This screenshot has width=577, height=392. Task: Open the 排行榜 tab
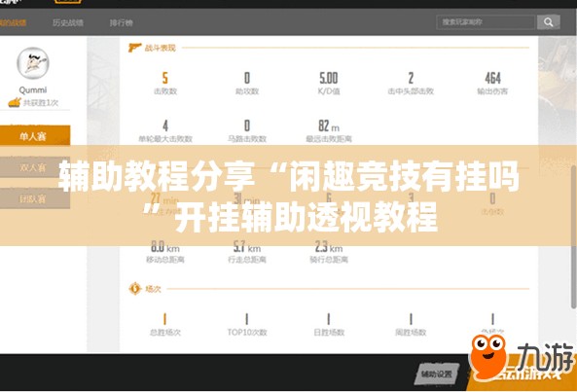pyautogui.click(x=121, y=22)
